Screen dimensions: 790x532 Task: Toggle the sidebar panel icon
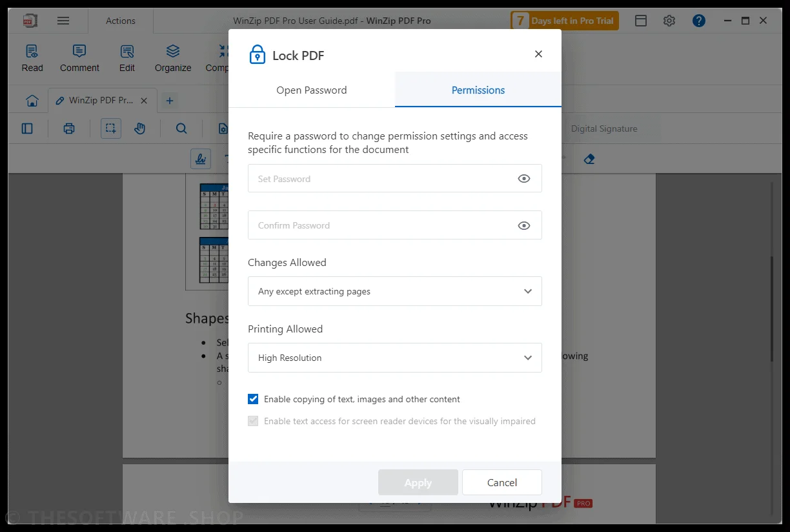tap(27, 128)
